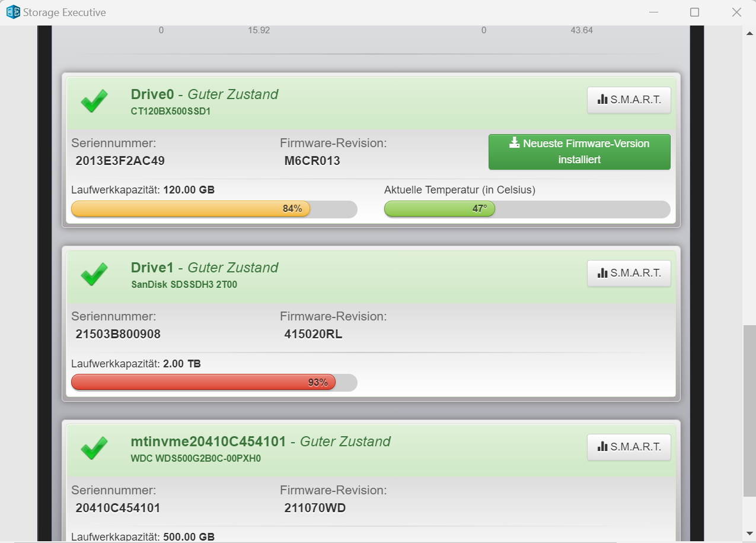
Task: Click Laufwerkkapazität 500.00 GB label
Action: point(143,536)
